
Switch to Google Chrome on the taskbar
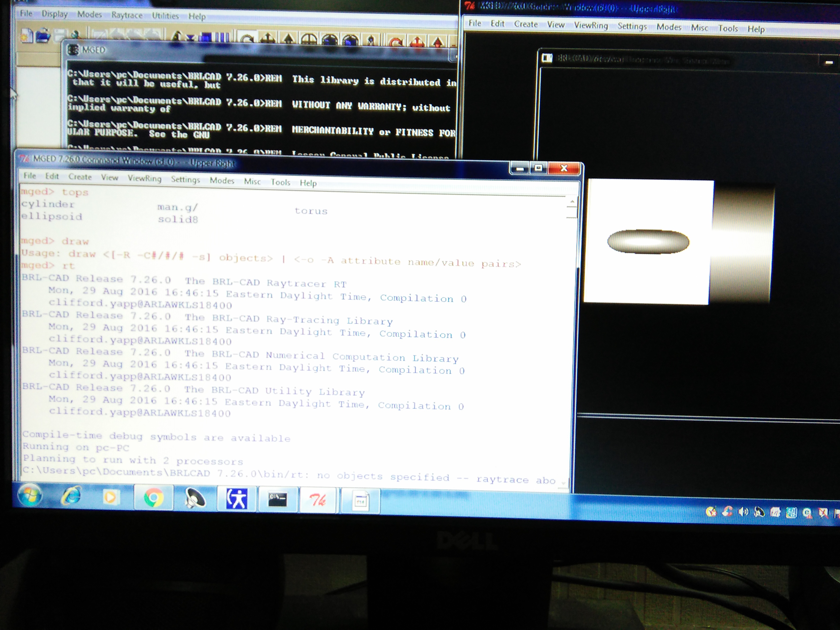(153, 498)
